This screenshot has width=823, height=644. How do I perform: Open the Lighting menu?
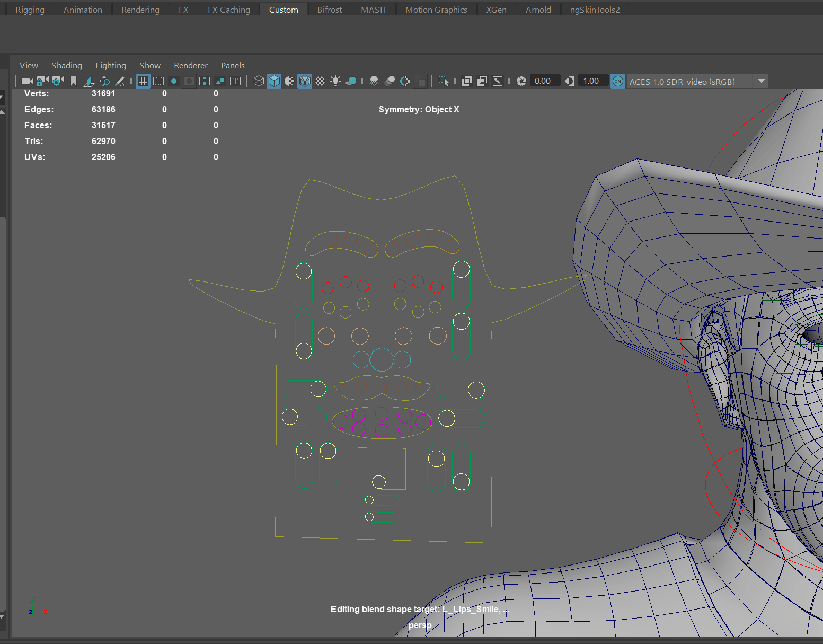tap(110, 65)
